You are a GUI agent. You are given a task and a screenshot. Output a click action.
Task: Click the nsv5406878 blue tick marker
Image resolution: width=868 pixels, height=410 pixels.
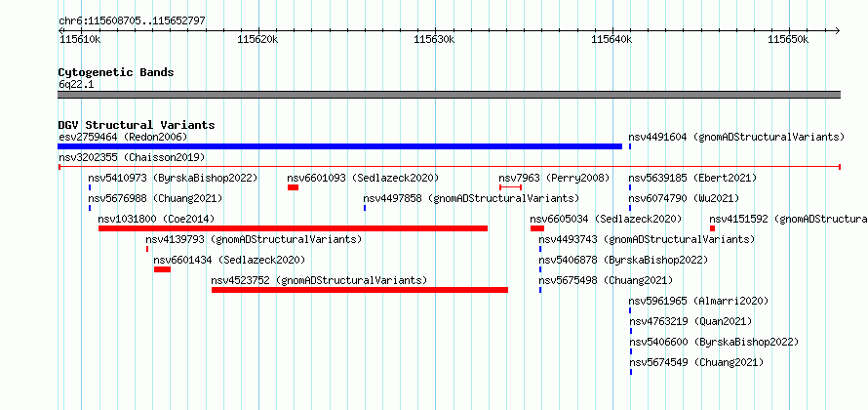coord(540,269)
